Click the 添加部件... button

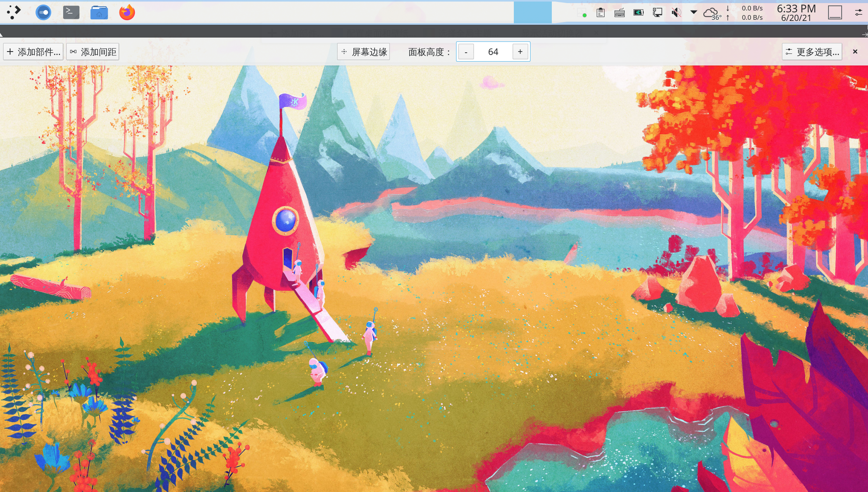(33, 52)
